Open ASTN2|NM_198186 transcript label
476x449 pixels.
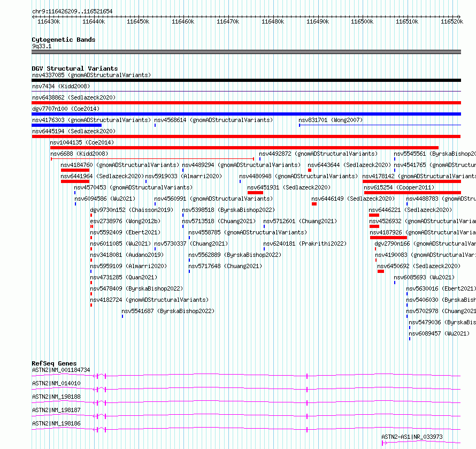(x=56, y=423)
